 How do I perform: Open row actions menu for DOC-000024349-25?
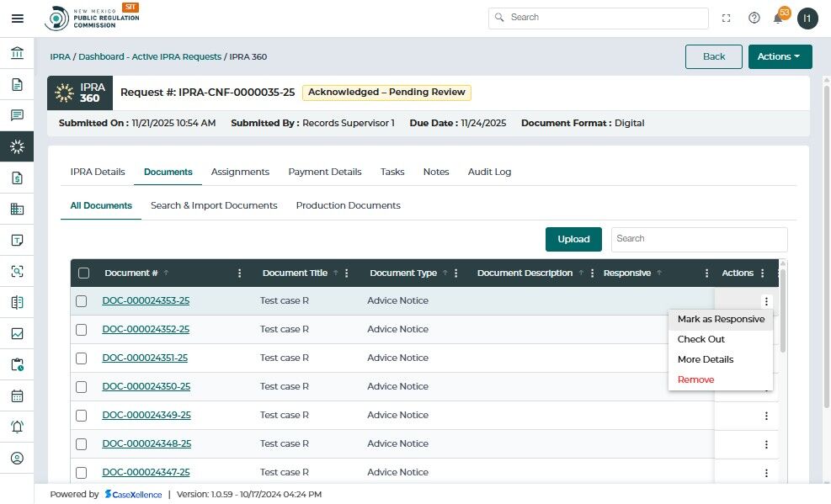click(766, 416)
